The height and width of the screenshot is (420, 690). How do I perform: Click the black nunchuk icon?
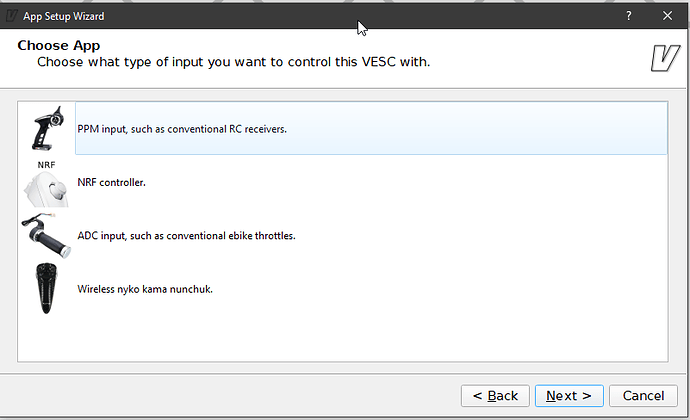(47, 289)
